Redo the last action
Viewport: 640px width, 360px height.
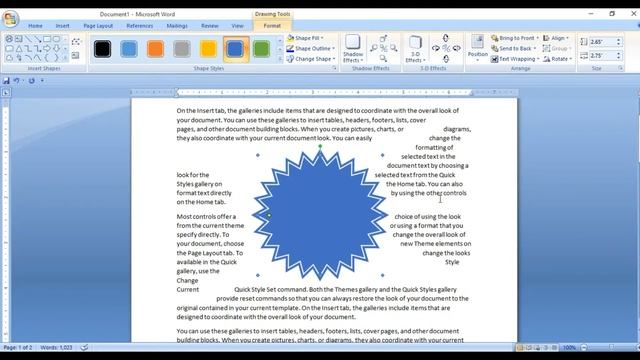click(31, 81)
